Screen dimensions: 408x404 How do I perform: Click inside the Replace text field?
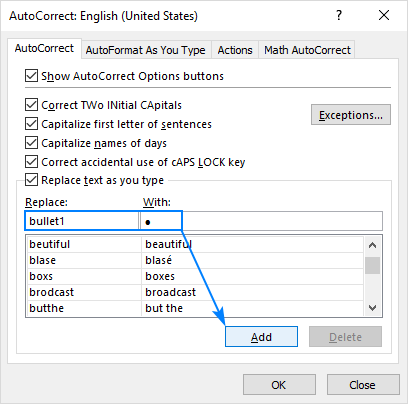point(82,221)
